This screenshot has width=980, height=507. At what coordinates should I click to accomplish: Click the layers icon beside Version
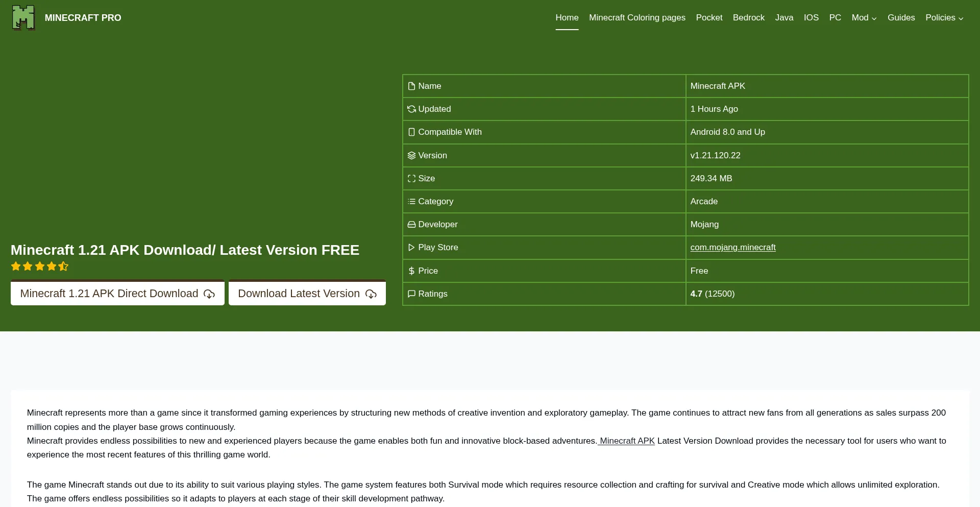pyautogui.click(x=411, y=156)
